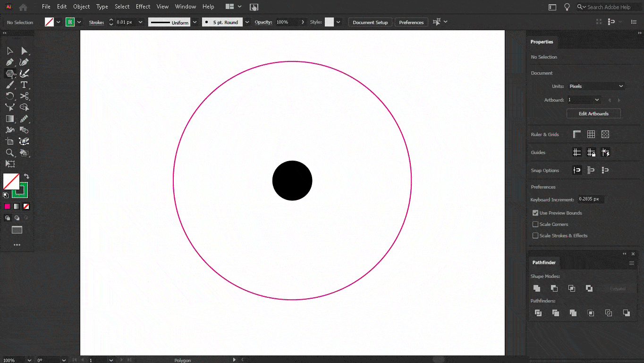Toggle the smart guides icon
The height and width of the screenshot is (363, 644).
pos(605,153)
